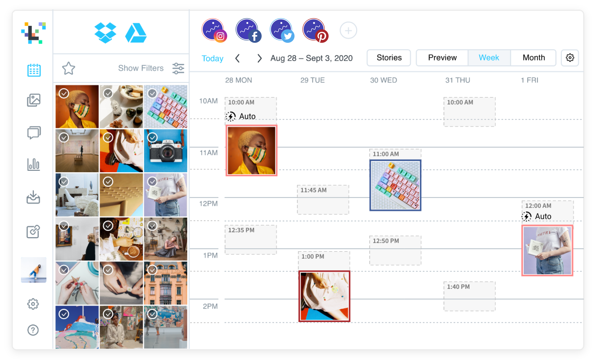
Task: Click the Dropbox integration icon
Action: coord(105,34)
